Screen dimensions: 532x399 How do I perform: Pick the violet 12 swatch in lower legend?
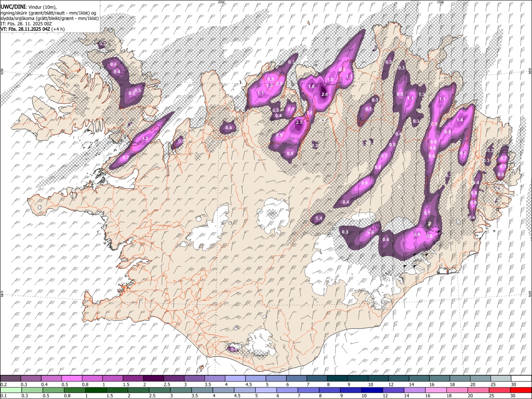(x=393, y=390)
